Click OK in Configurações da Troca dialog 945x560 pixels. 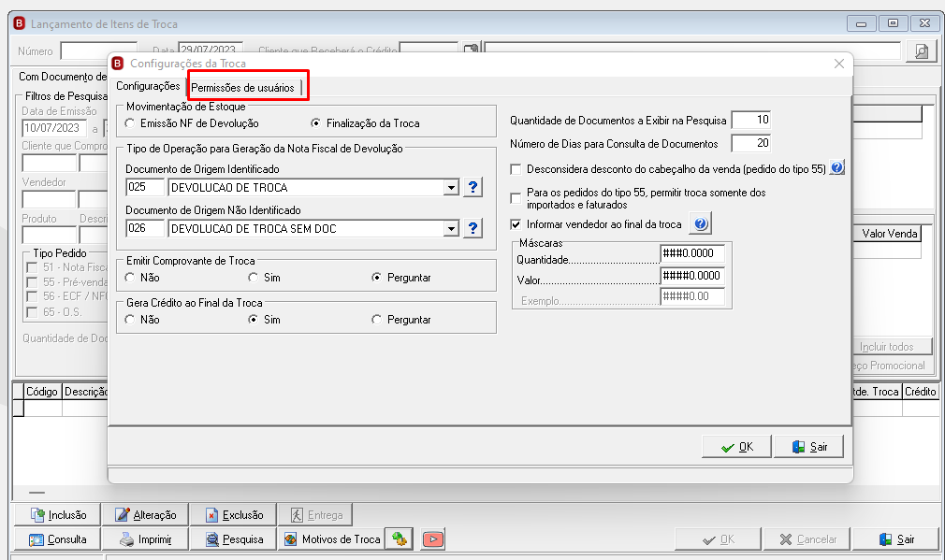pyautogui.click(x=736, y=447)
